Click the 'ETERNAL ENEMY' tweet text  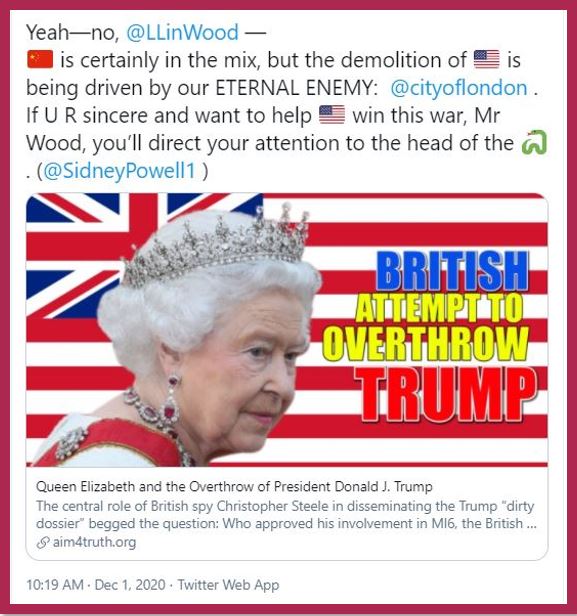[x=296, y=88]
